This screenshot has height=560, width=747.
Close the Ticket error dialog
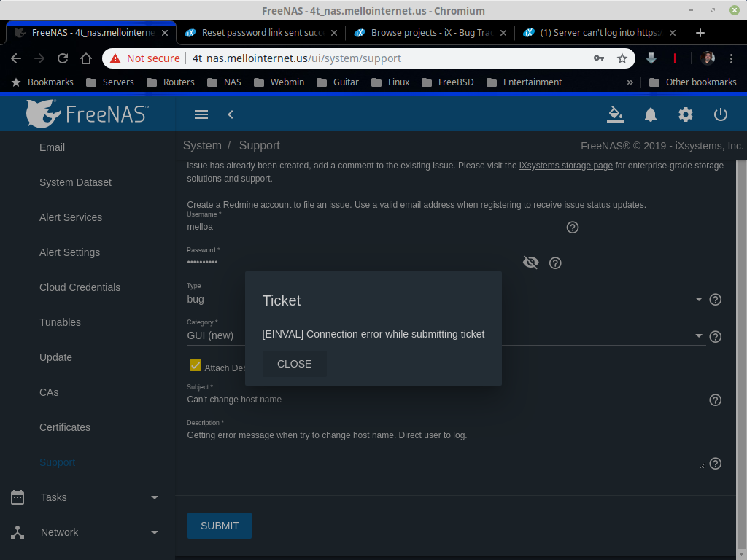point(295,364)
